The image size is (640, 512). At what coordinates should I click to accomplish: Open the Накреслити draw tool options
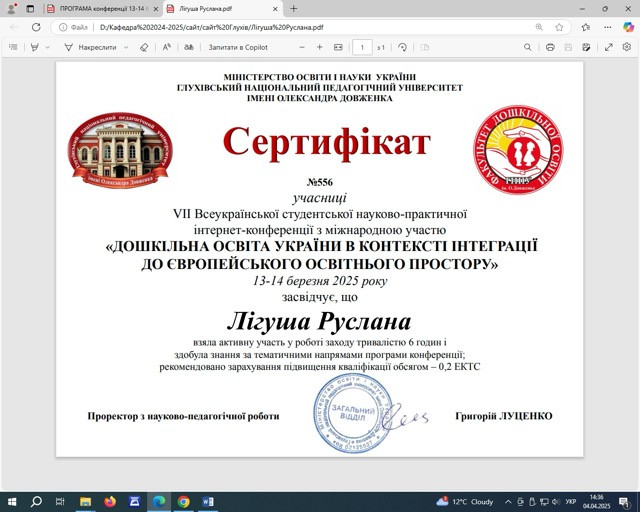[x=127, y=47]
